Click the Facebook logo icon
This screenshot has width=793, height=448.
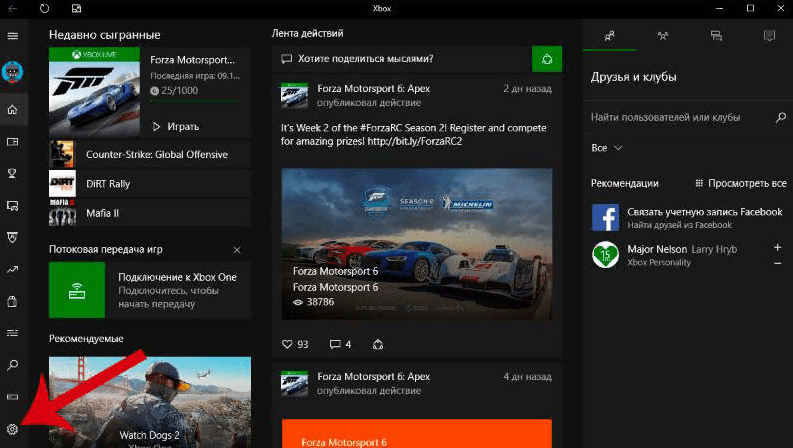coord(605,217)
